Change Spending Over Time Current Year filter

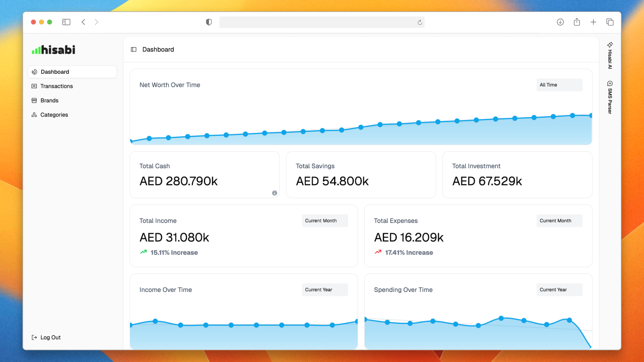click(x=559, y=290)
